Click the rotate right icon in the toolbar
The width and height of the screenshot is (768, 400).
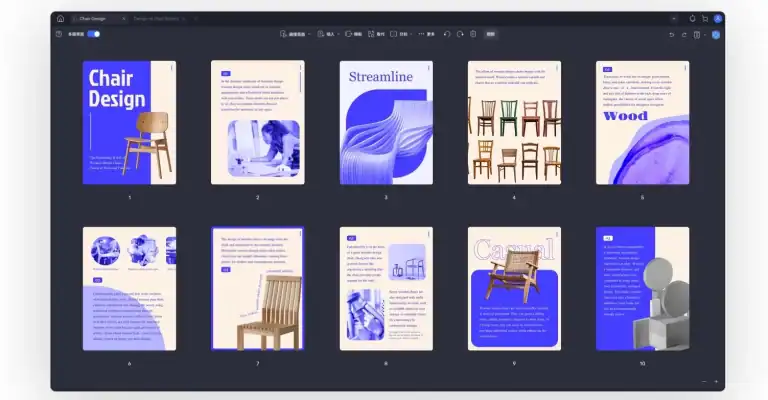click(459, 34)
